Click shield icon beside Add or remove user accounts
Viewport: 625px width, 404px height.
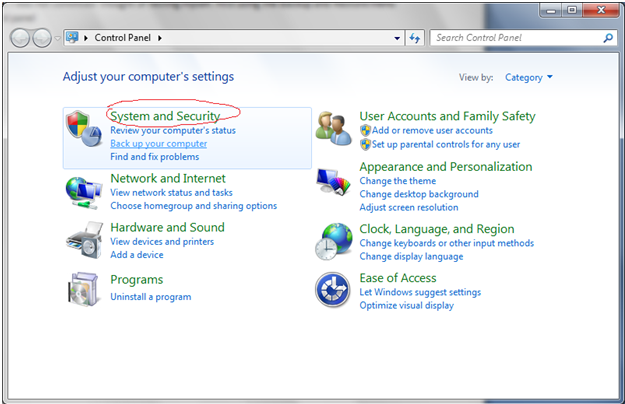pos(365,130)
